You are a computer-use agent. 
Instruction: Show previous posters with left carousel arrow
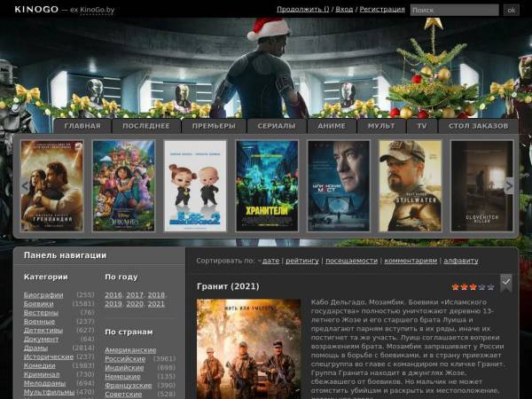(25, 185)
